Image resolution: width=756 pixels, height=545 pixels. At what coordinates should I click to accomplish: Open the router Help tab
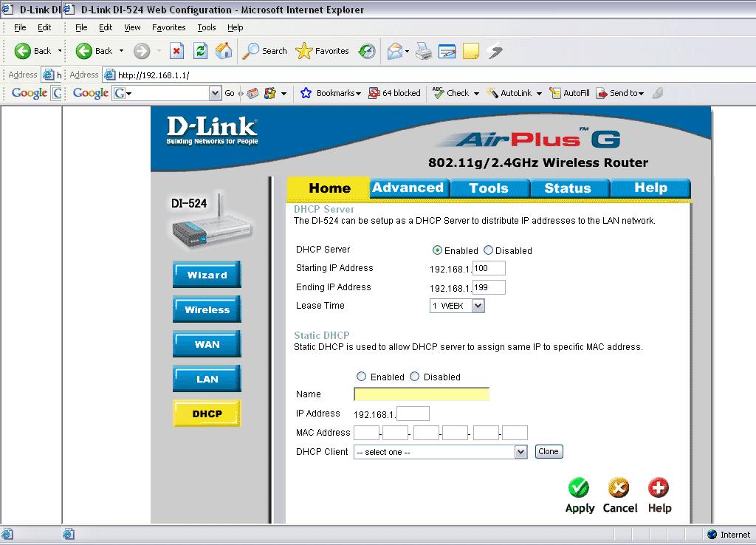[650, 188]
